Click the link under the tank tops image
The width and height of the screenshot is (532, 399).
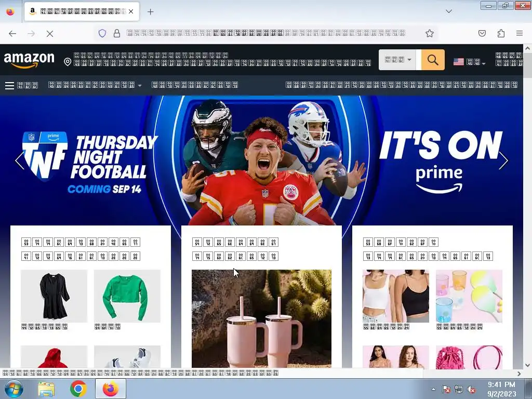click(386, 326)
